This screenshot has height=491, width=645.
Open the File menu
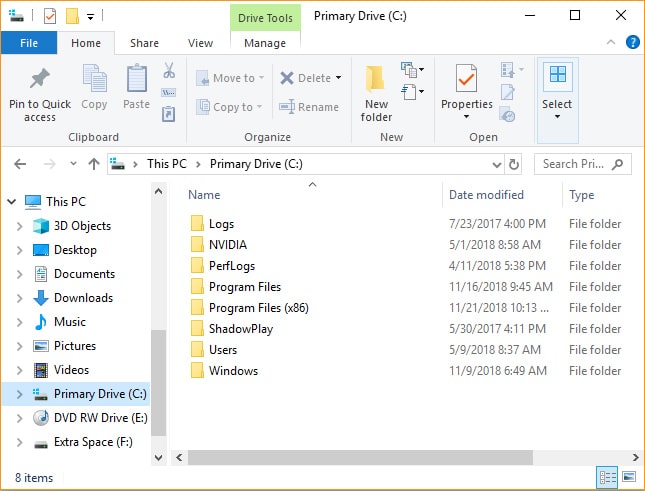[29, 43]
